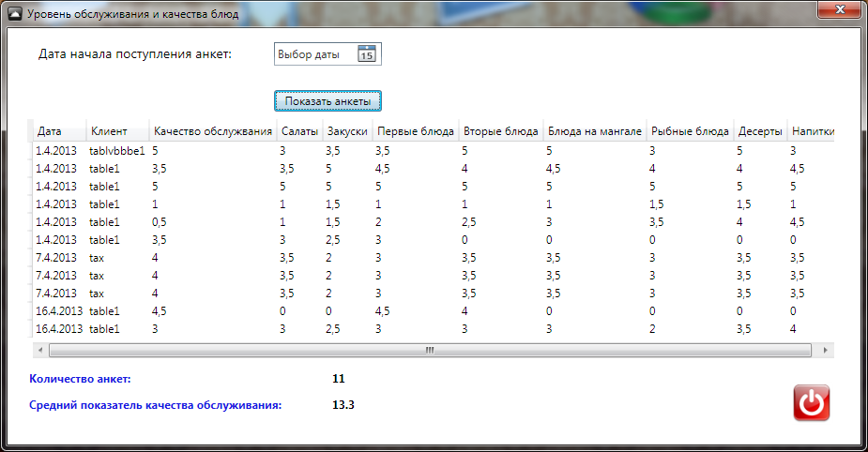
Task: Click service quality 4,5 in 16.4.2013 row
Action: click(159, 311)
